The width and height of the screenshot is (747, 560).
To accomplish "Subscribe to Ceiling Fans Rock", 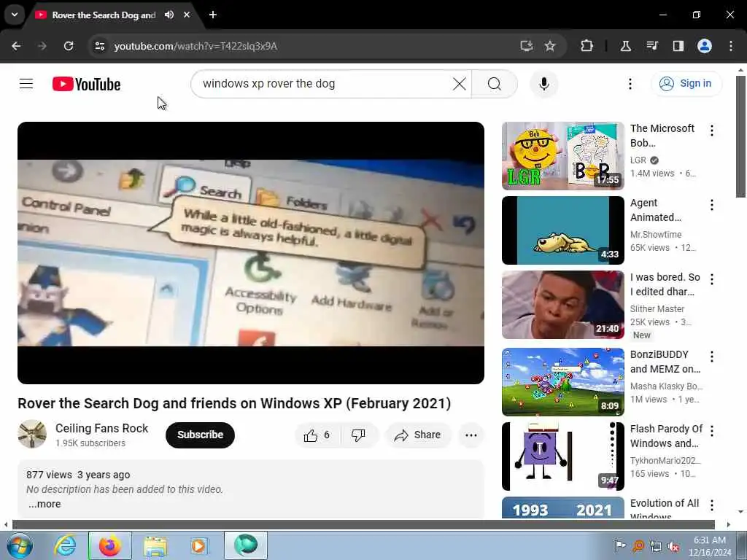I will [x=200, y=435].
